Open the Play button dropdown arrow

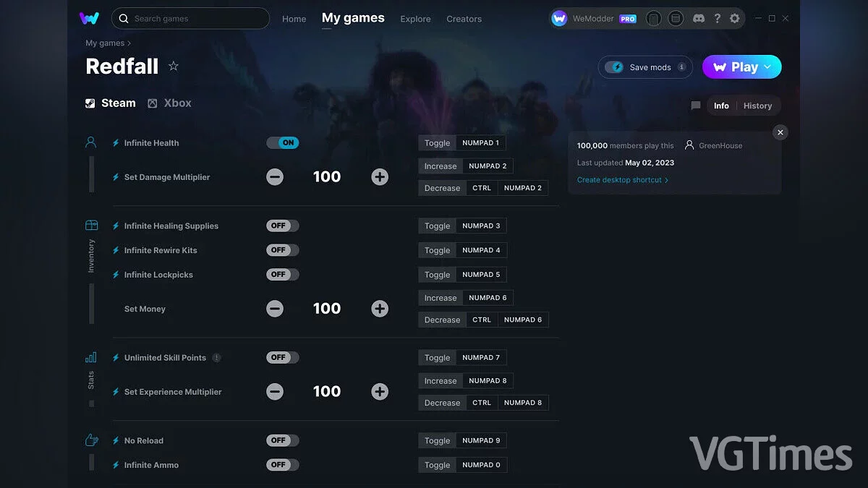coord(767,67)
